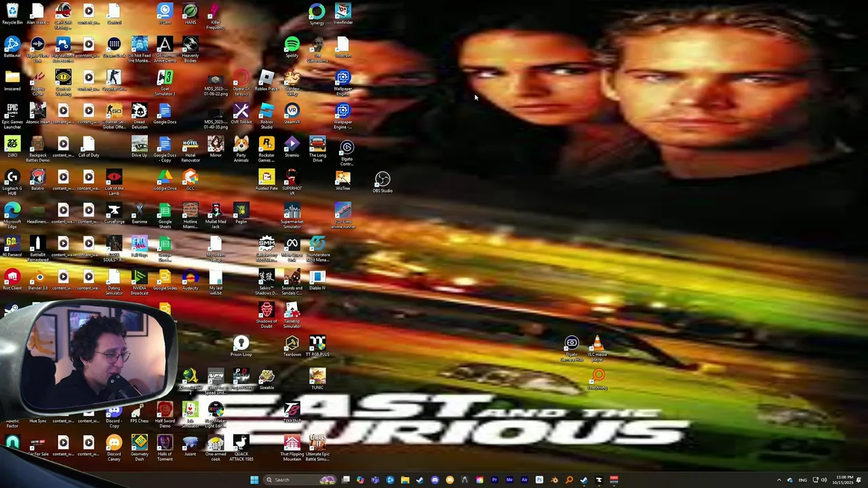The width and height of the screenshot is (868, 488).
Task: Launch Battle.net from the desktop
Action: click(x=12, y=47)
